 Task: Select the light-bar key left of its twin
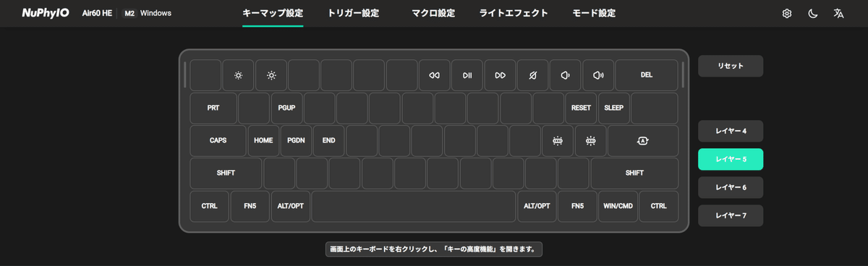click(558, 141)
